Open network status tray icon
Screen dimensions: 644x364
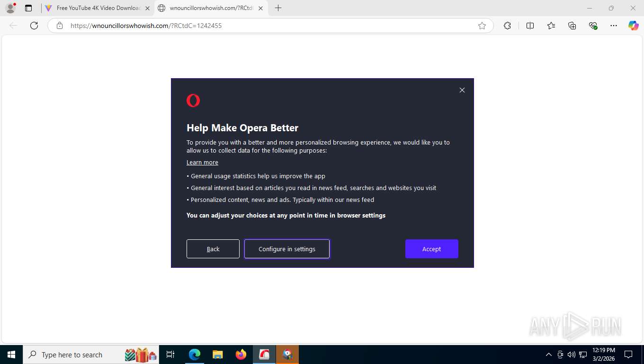[583, 355]
